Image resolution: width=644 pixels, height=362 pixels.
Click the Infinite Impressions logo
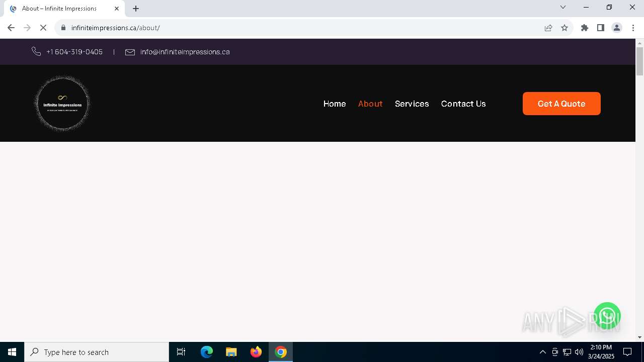coord(62,104)
